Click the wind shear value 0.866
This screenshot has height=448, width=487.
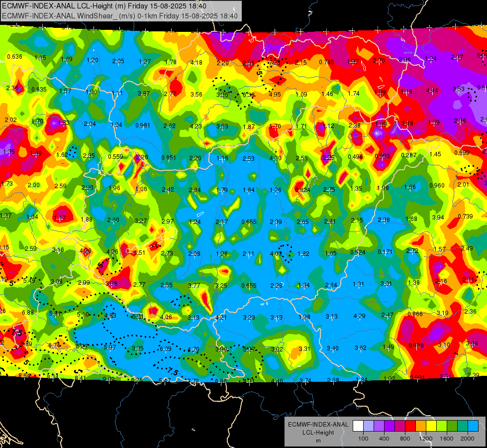pos(415,314)
